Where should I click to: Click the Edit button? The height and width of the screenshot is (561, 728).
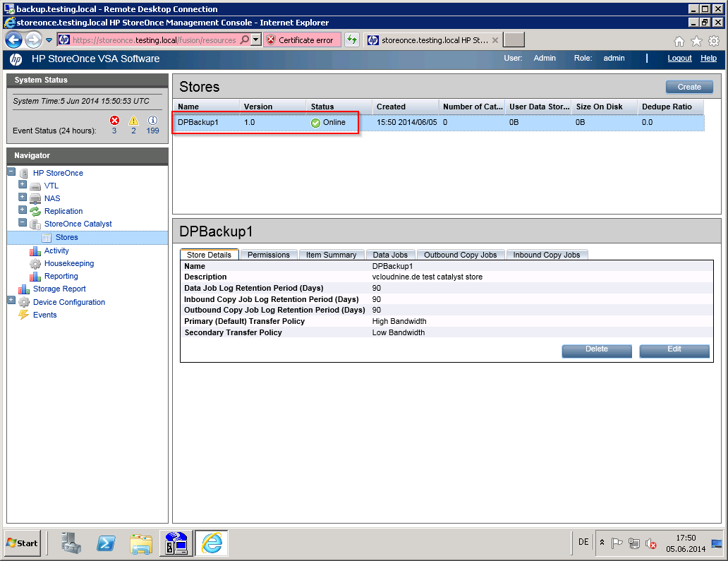pyautogui.click(x=674, y=350)
